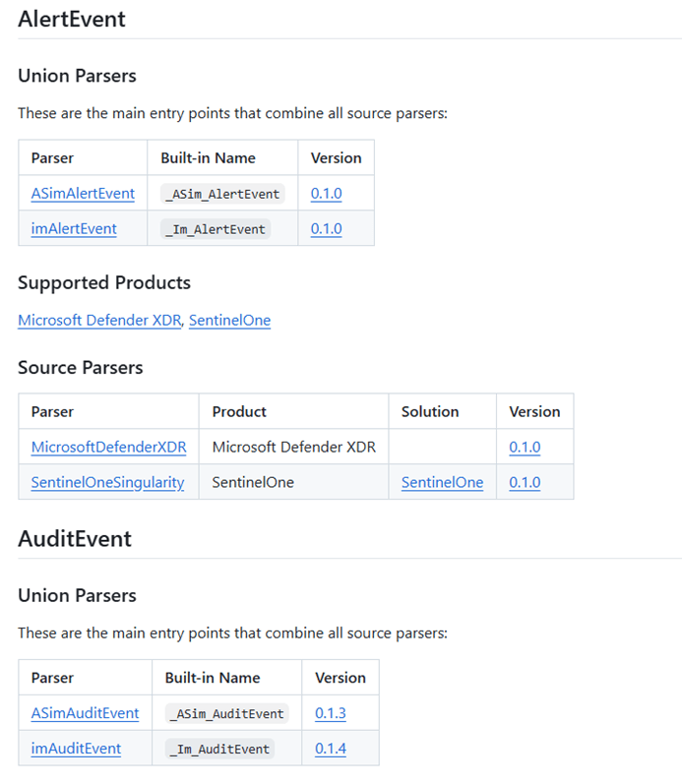682x784 pixels.
Task: Click version 0.1.0 in the MicrosoftDefenderXDR row
Action: (525, 448)
